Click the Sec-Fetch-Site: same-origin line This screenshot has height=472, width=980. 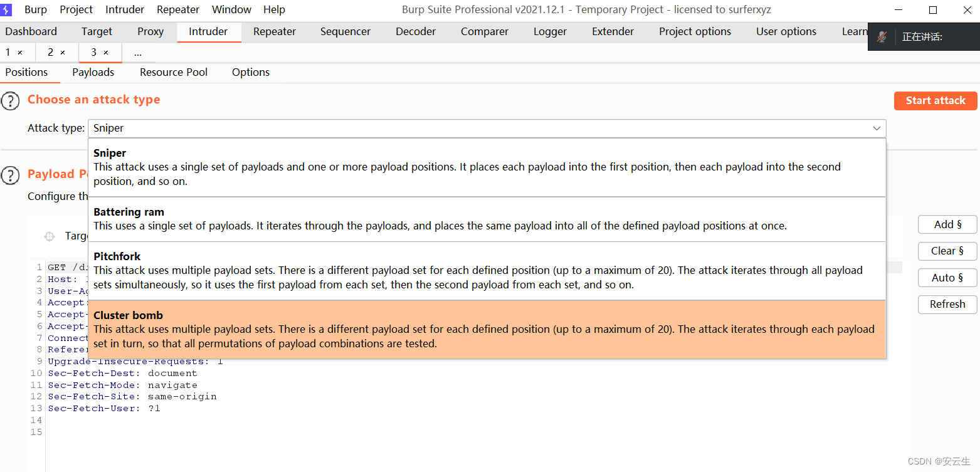(x=132, y=397)
